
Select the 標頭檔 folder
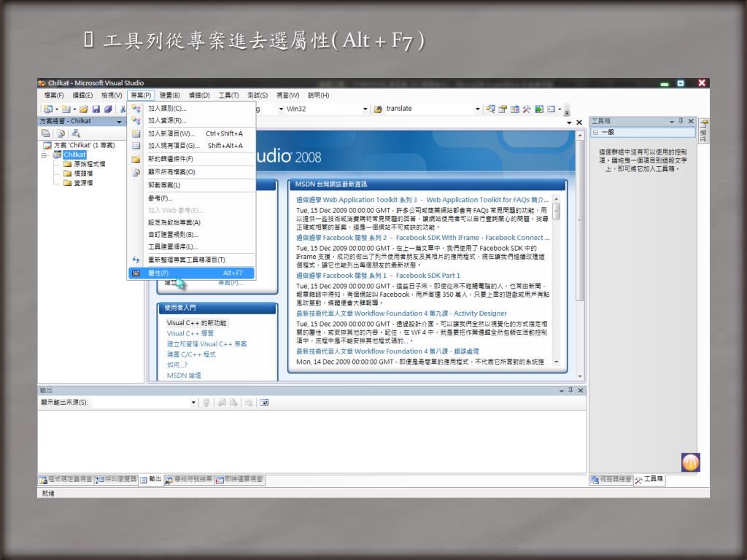(78, 174)
